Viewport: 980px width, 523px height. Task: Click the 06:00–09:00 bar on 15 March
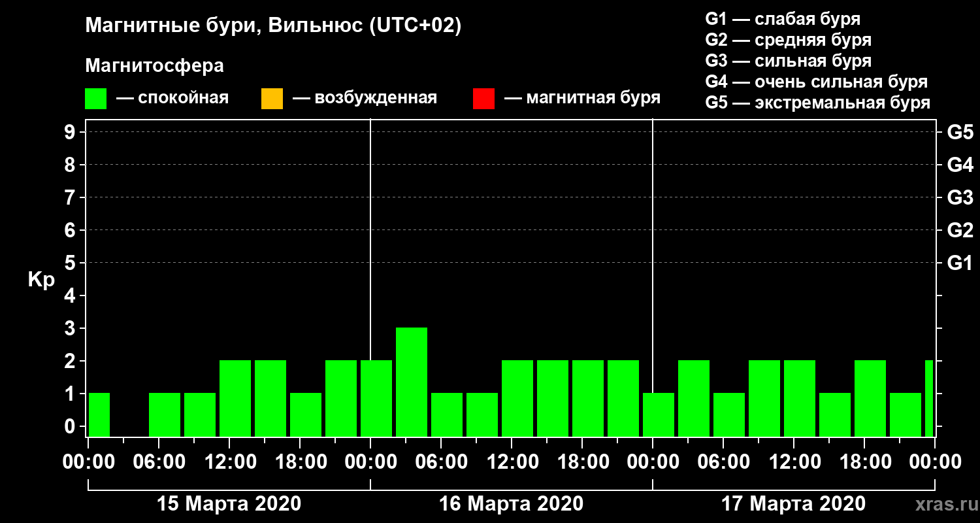pyautogui.click(x=165, y=414)
